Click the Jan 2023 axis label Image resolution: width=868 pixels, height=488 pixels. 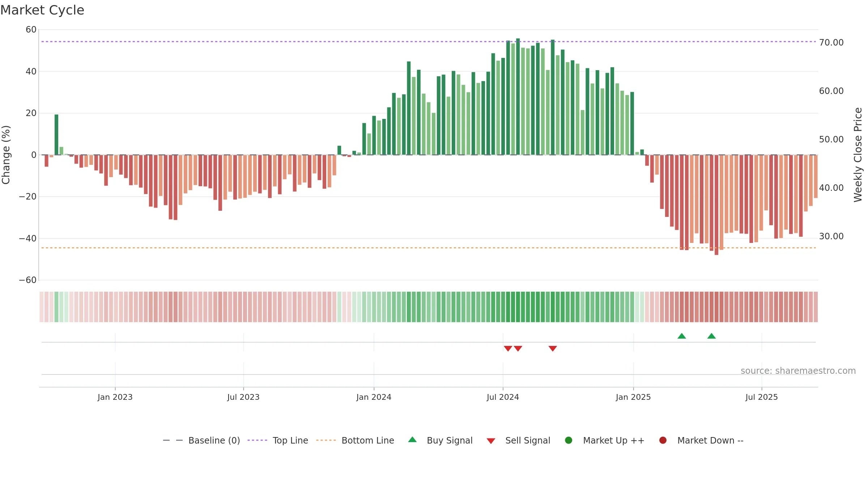(x=115, y=397)
